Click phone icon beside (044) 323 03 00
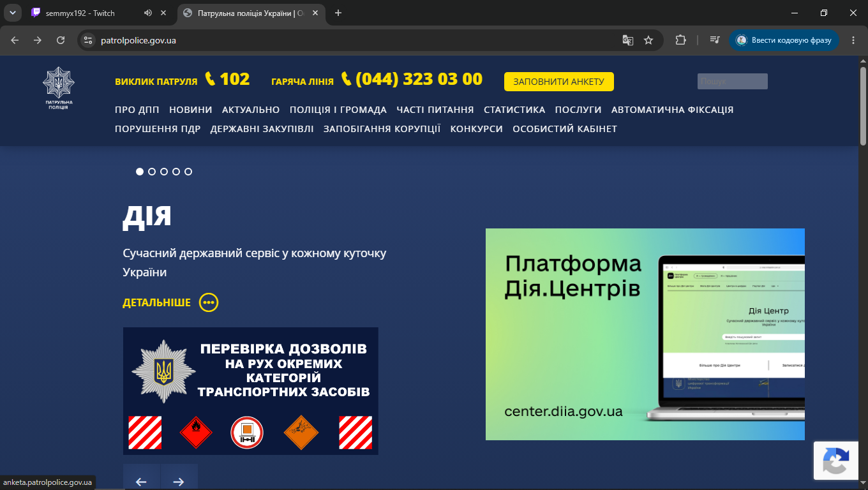 (347, 79)
